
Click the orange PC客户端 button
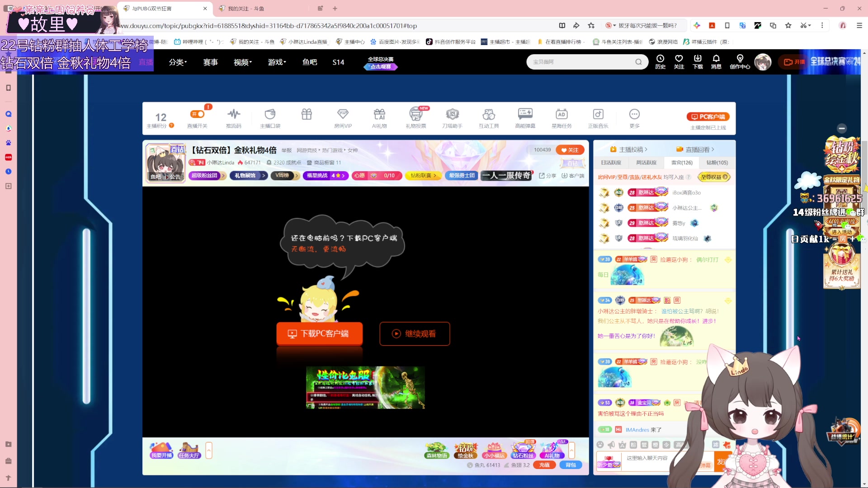708,117
